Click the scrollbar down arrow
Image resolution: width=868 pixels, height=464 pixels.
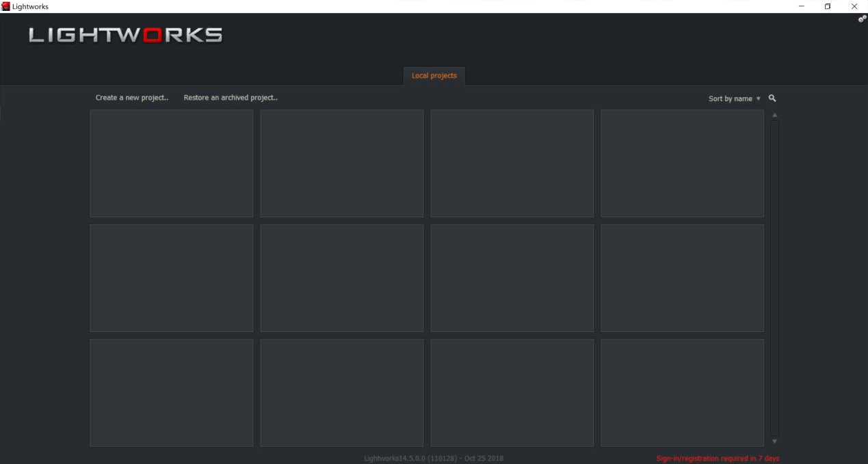point(774,441)
